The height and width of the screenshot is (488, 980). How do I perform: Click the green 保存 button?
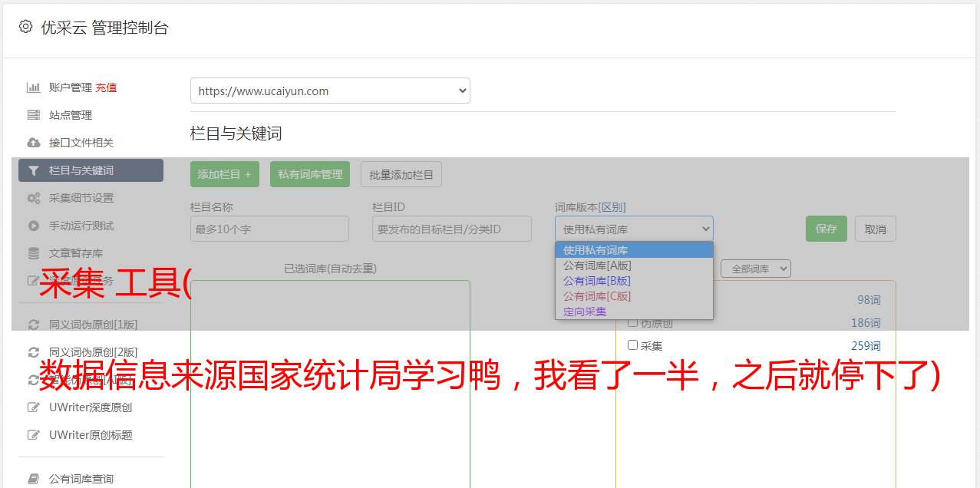(826, 229)
